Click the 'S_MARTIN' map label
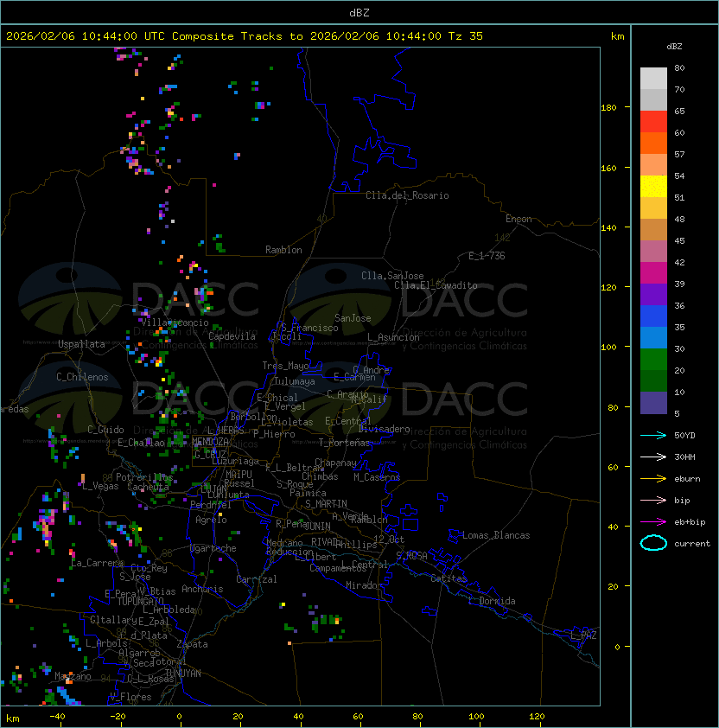Screen dimensions: 719x728 [326, 504]
